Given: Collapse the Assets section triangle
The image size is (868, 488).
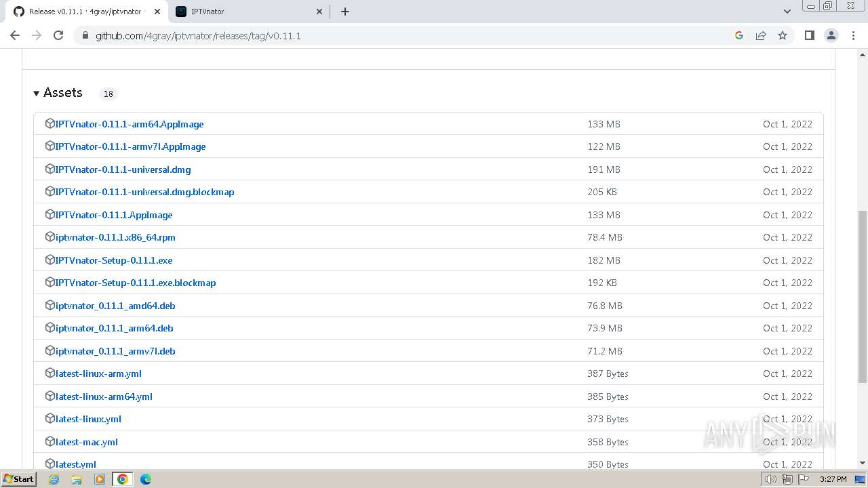Looking at the screenshot, I should [x=37, y=94].
